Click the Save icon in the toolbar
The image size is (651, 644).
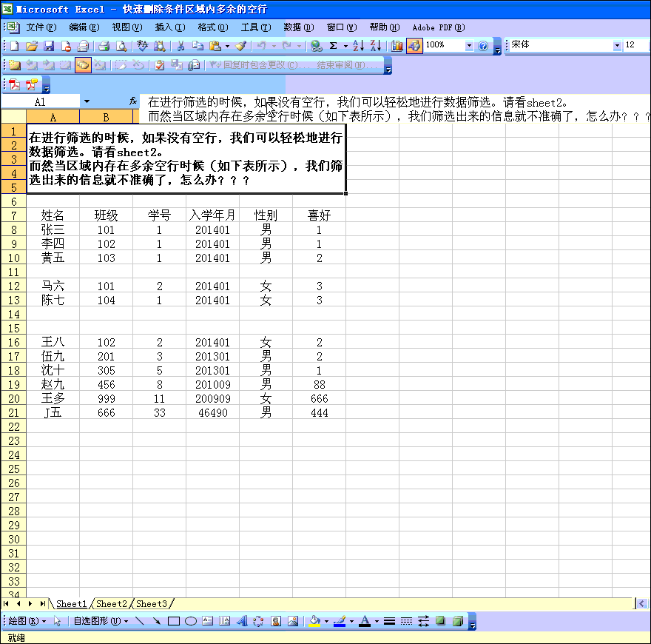pos(48,46)
